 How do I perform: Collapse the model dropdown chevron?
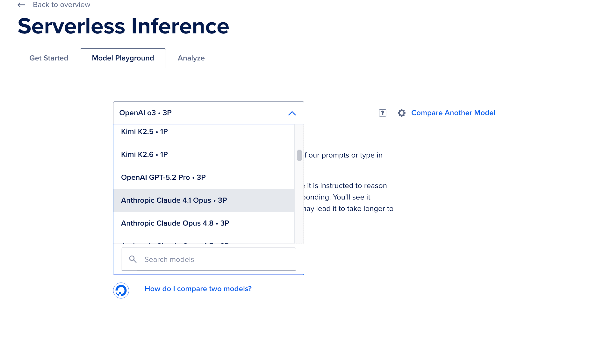[x=292, y=113]
